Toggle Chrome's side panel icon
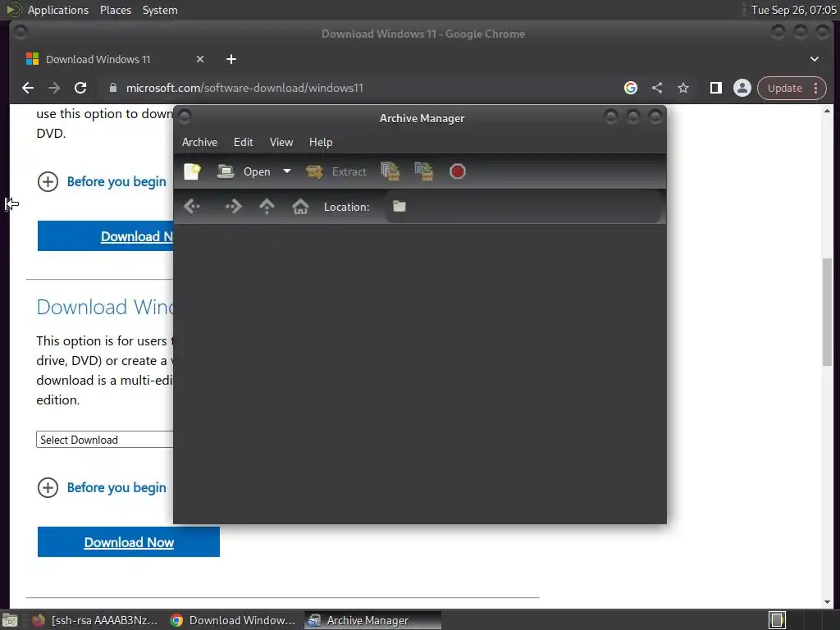840x630 pixels. click(715, 88)
